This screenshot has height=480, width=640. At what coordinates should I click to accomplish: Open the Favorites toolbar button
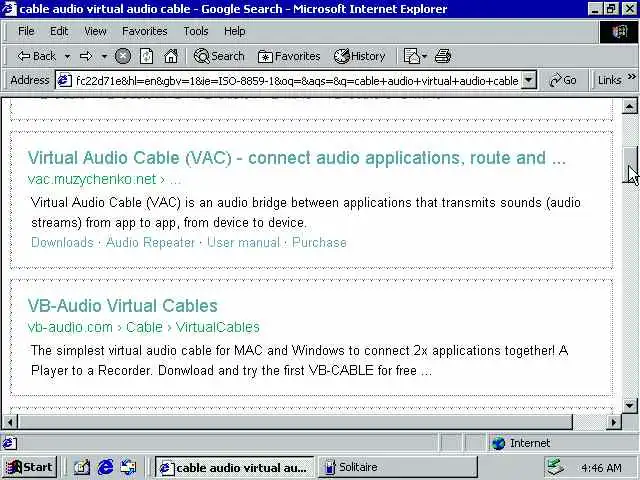289,56
